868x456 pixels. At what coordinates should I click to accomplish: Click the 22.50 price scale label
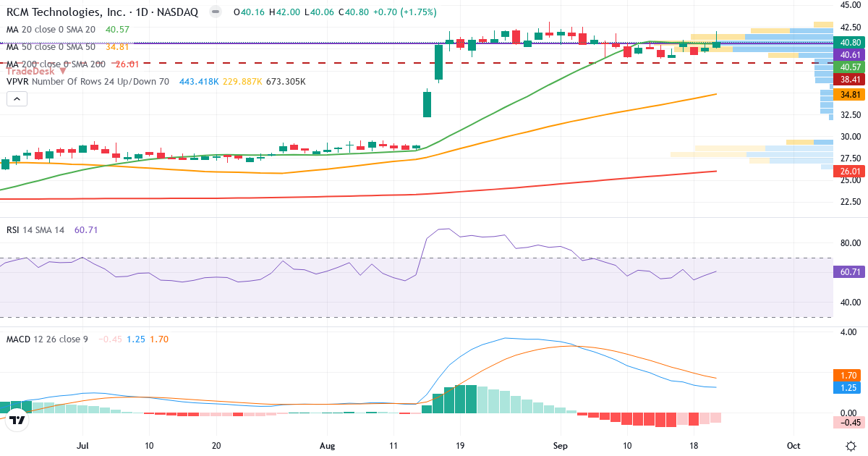click(x=849, y=201)
